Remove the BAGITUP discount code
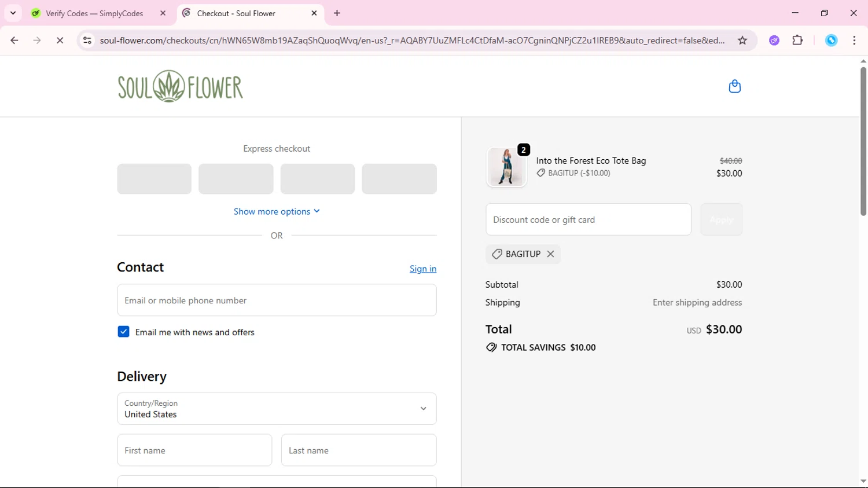 [550, 254]
